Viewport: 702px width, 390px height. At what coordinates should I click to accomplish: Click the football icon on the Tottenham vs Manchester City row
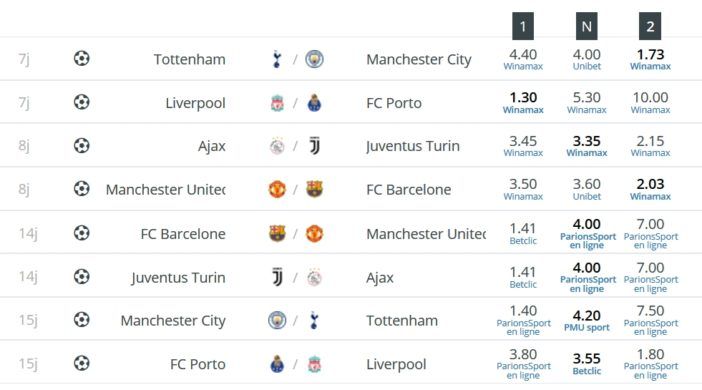[81, 59]
